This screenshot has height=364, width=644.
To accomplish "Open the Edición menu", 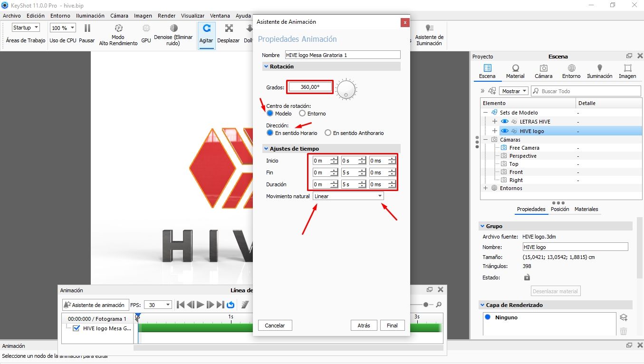I will coord(36,16).
